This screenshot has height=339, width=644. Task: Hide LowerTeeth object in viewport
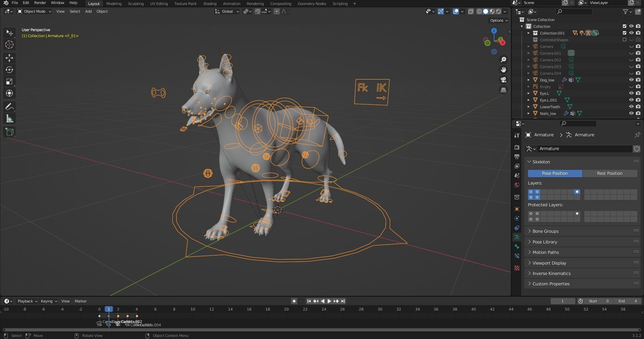click(631, 107)
